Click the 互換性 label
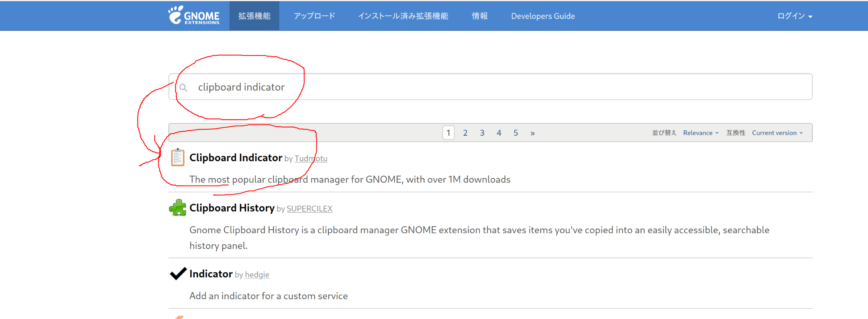 [x=736, y=133]
